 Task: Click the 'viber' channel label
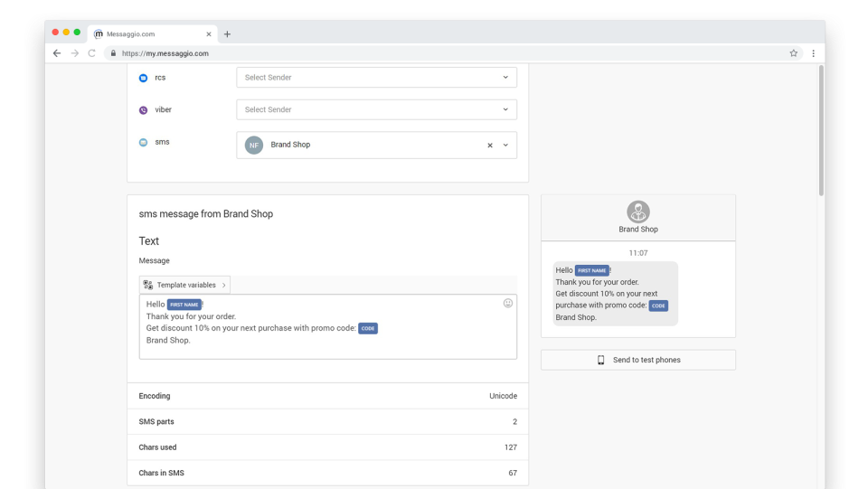tap(164, 109)
